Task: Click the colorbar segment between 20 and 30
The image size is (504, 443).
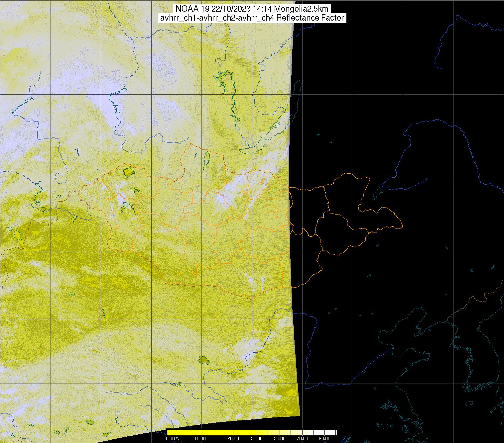Action: [245, 432]
